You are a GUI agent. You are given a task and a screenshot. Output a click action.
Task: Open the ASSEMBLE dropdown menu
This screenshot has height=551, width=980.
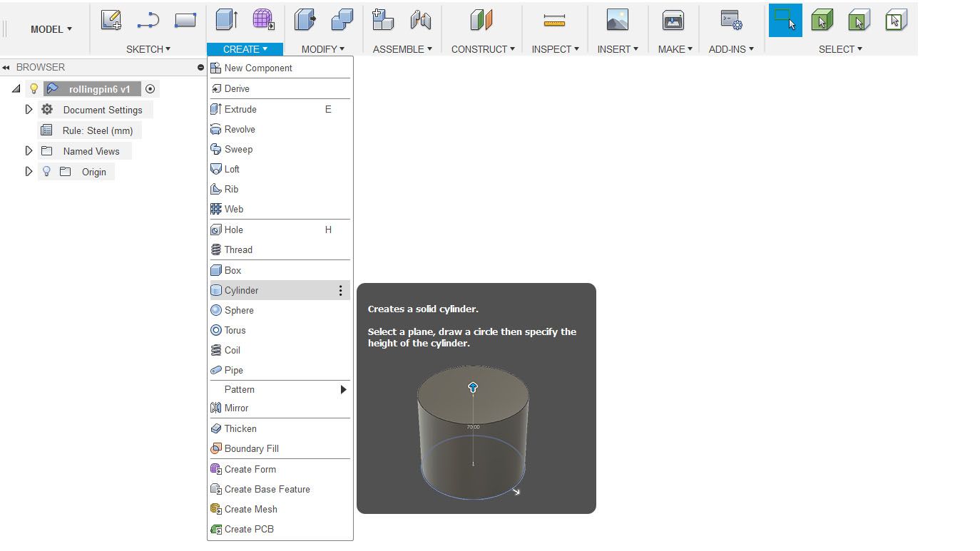click(402, 49)
